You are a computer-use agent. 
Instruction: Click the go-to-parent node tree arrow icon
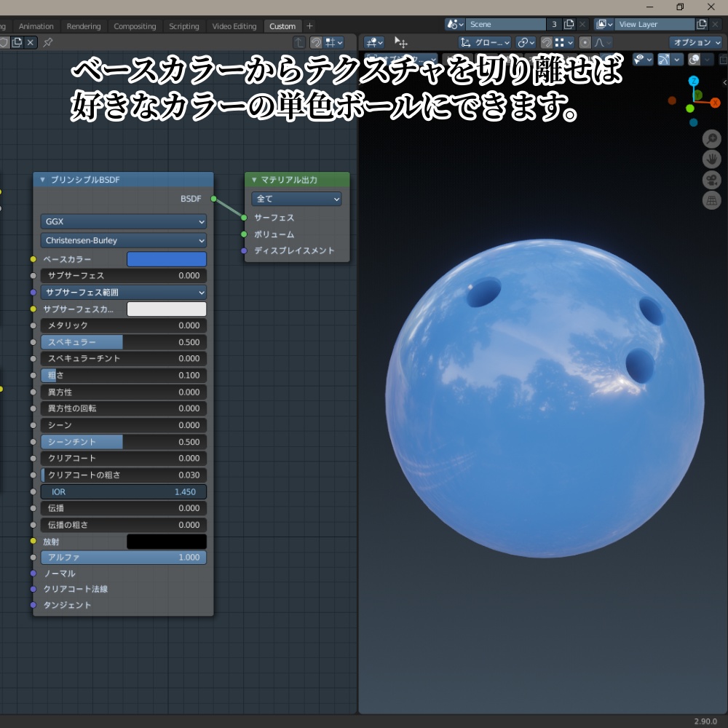point(298,42)
